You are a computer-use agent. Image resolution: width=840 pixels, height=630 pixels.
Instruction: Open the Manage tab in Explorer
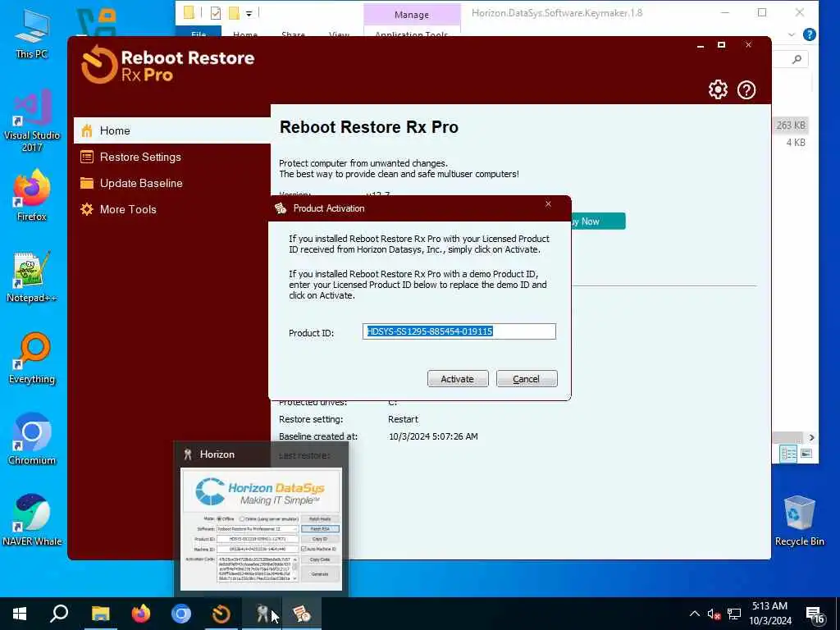click(412, 15)
